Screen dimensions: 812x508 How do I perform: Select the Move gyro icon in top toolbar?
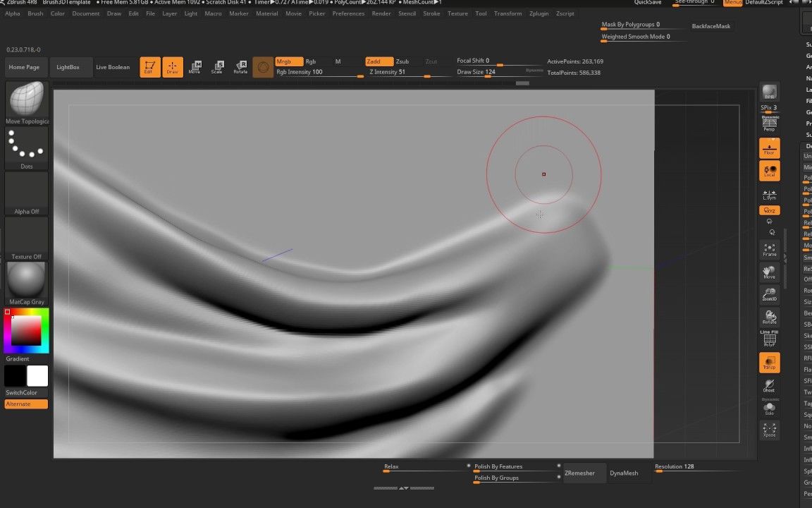click(x=197, y=66)
